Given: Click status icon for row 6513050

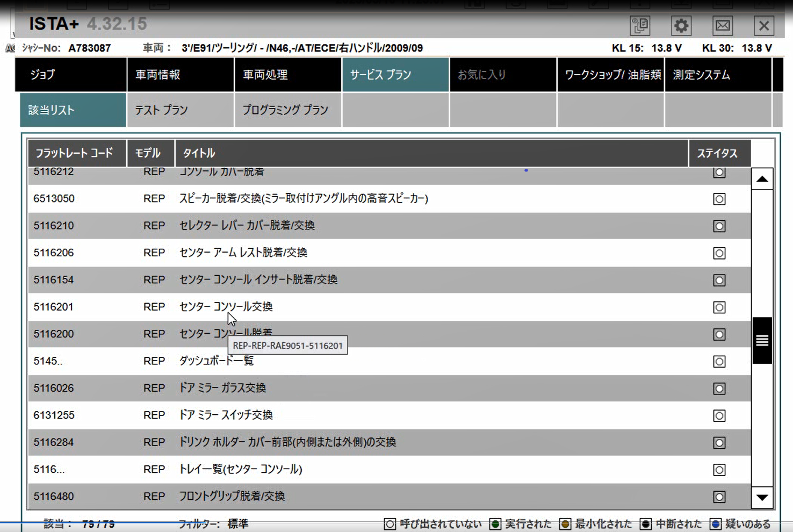Looking at the screenshot, I should pos(719,199).
